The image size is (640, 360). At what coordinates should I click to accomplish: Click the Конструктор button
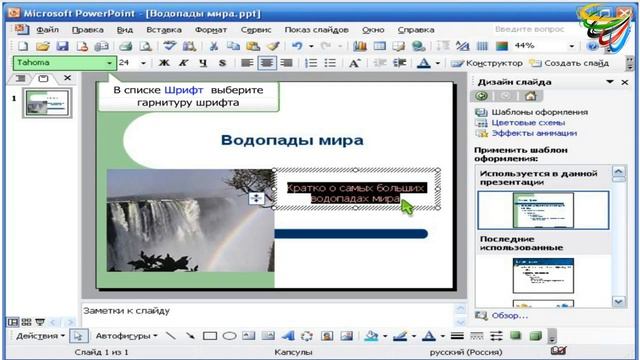(x=487, y=63)
